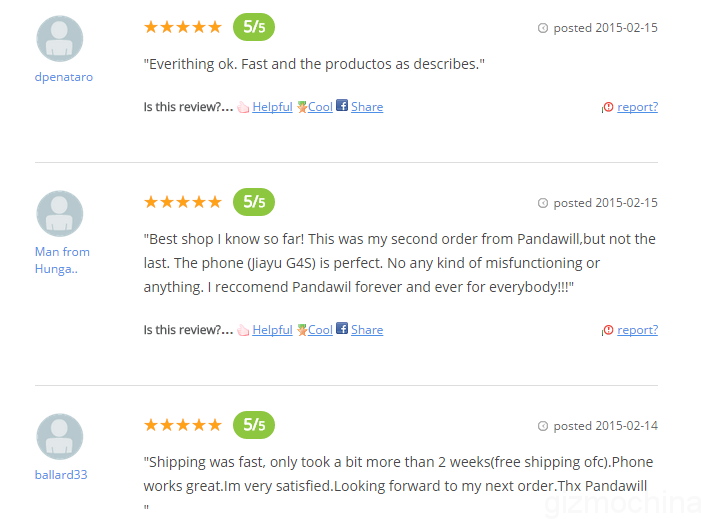Report dpenataro's review
701x519 pixels.
[637, 107]
